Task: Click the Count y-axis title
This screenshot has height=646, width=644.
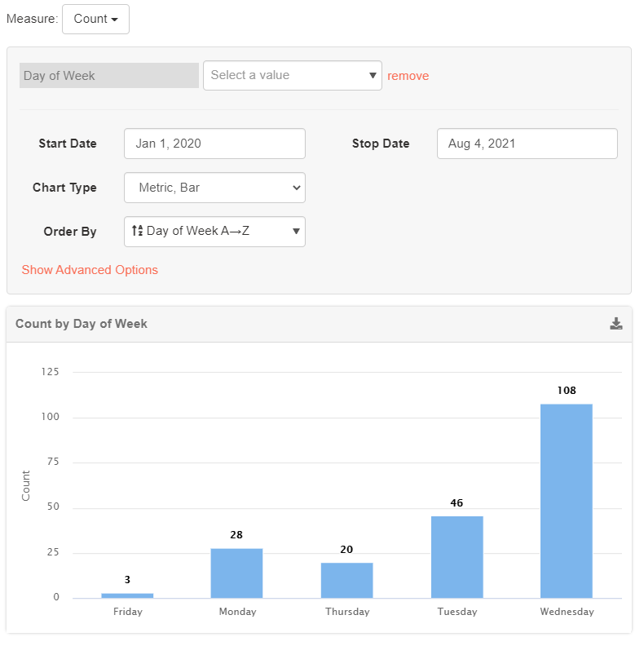Action: (x=26, y=485)
